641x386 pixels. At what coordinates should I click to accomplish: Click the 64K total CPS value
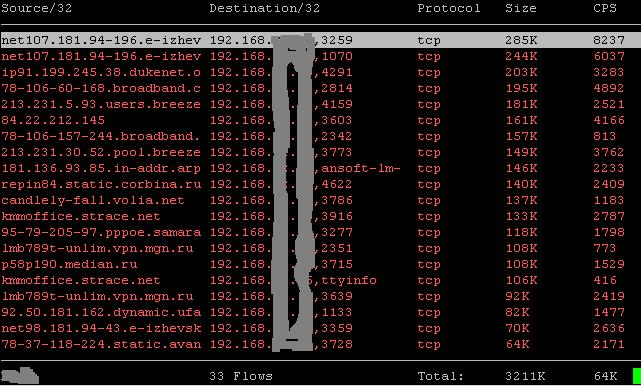605,376
